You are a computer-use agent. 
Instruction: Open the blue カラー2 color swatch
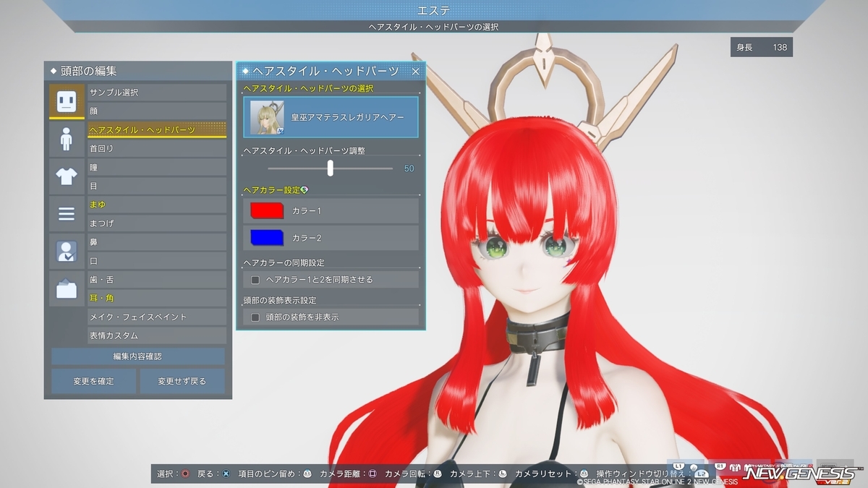click(267, 237)
